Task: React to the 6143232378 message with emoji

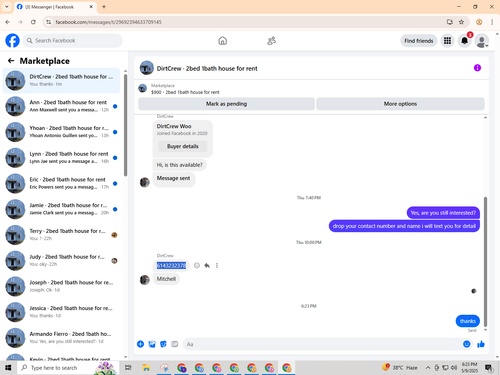Action: 197,266
